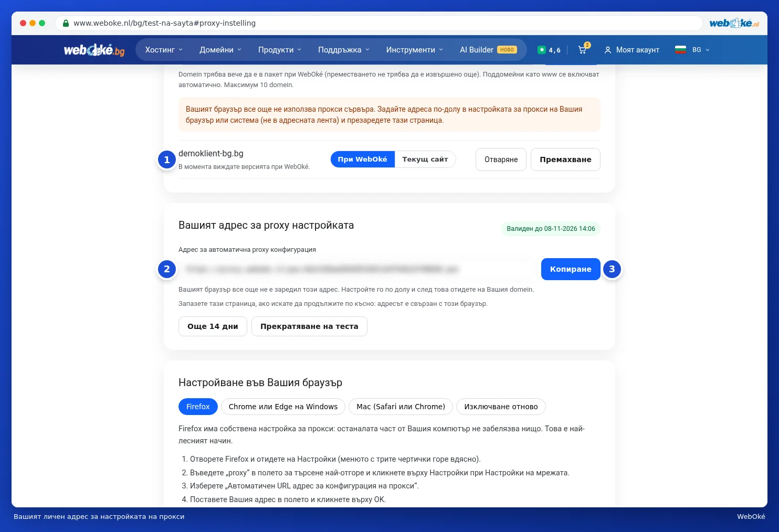Expand the Инструменти menu
779x532 pixels.
pyautogui.click(x=415, y=50)
